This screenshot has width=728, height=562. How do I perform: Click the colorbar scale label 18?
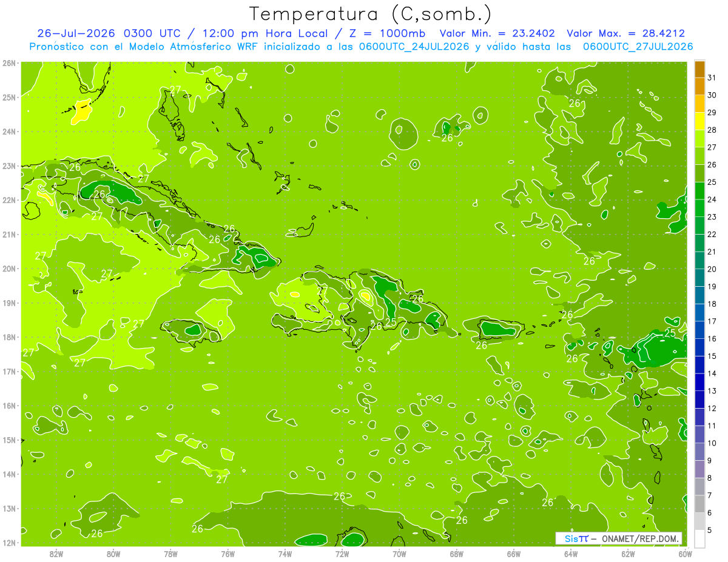tap(712, 304)
